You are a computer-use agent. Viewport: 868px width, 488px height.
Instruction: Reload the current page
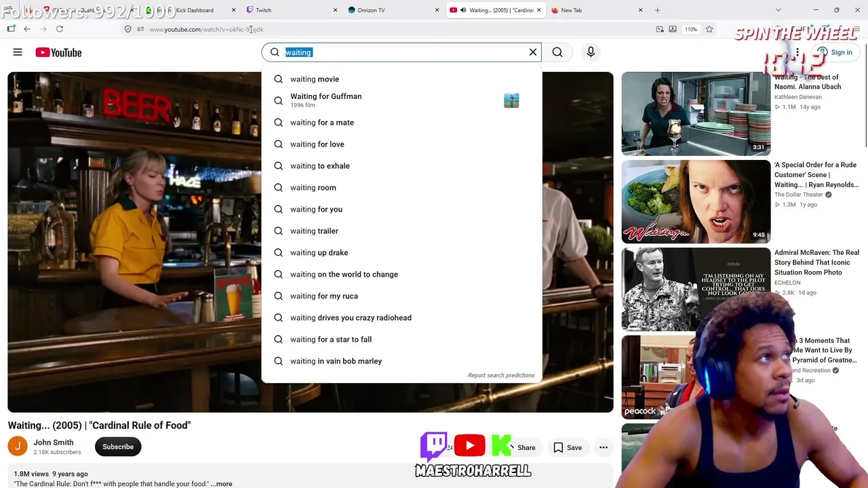60,29
